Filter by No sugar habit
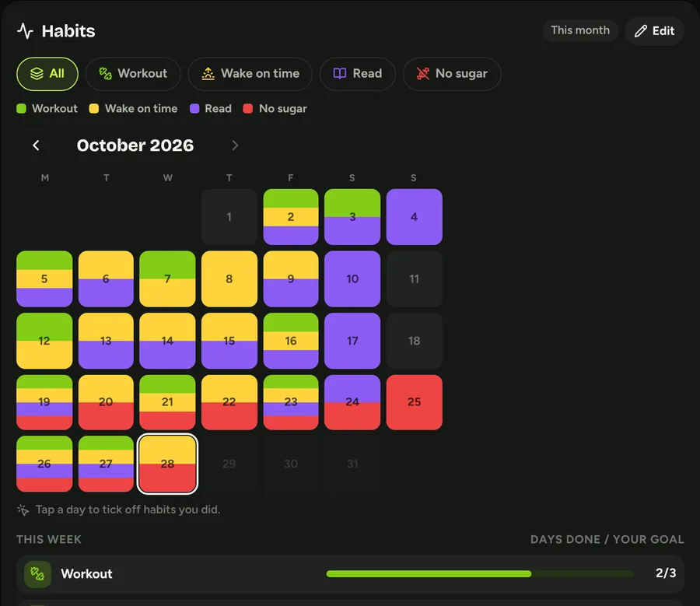 click(x=452, y=74)
